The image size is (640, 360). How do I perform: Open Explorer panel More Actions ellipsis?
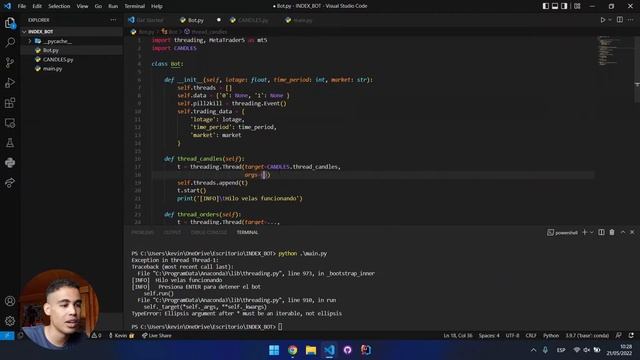pos(113,20)
